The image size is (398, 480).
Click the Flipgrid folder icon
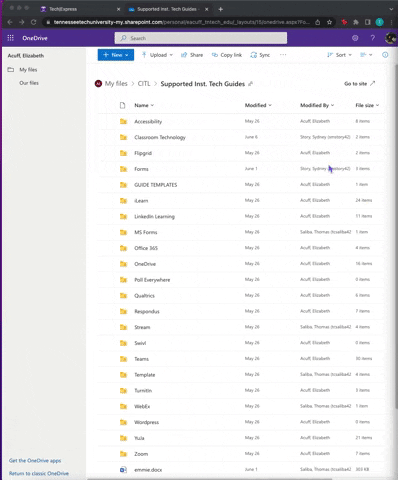point(123,153)
